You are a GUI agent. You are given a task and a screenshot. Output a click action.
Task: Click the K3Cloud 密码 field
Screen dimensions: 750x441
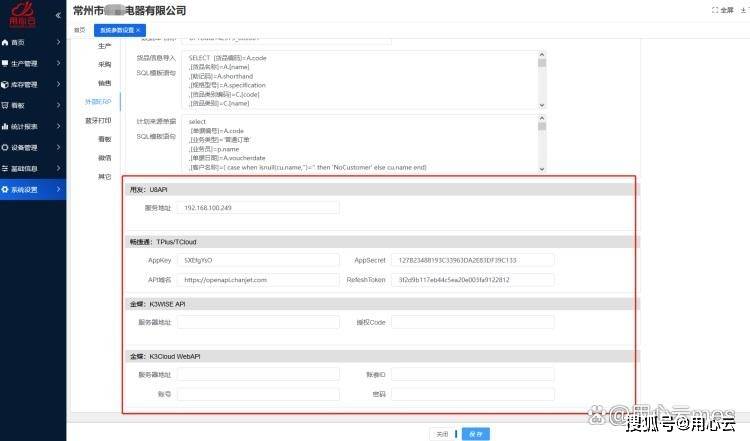[x=473, y=394]
